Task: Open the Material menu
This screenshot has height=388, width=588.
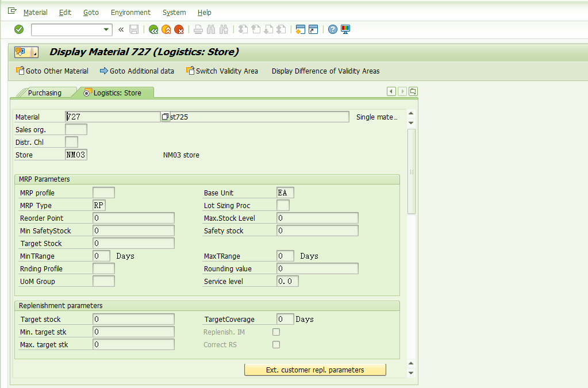Action: click(35, 13)
